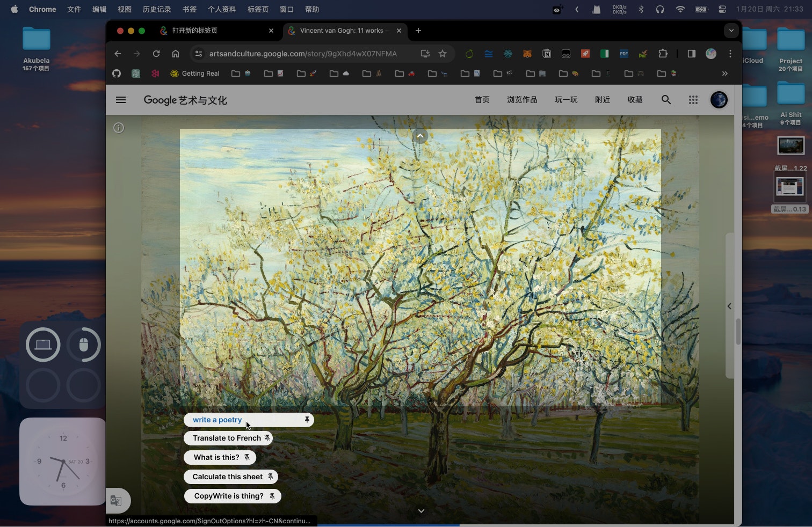Image resolution: width=812 pixels, height=527 pixels.
Task: Click the Google account avatar
Action: 719,100
